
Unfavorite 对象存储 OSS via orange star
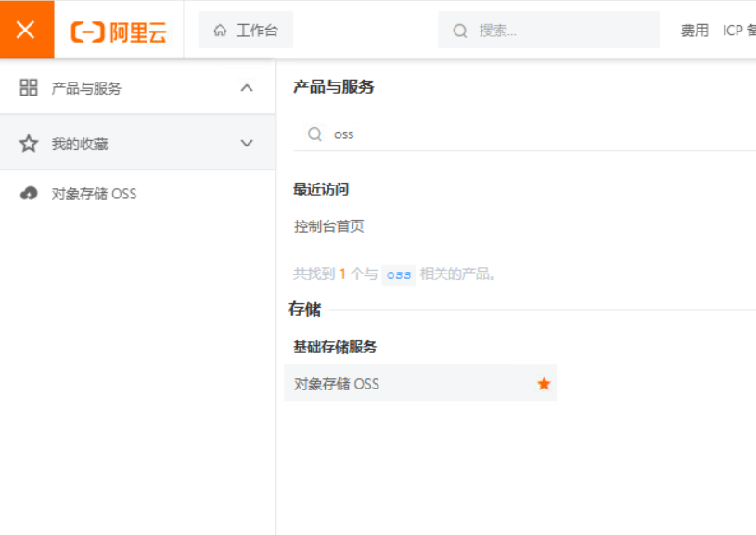click(x=544, y=384)
